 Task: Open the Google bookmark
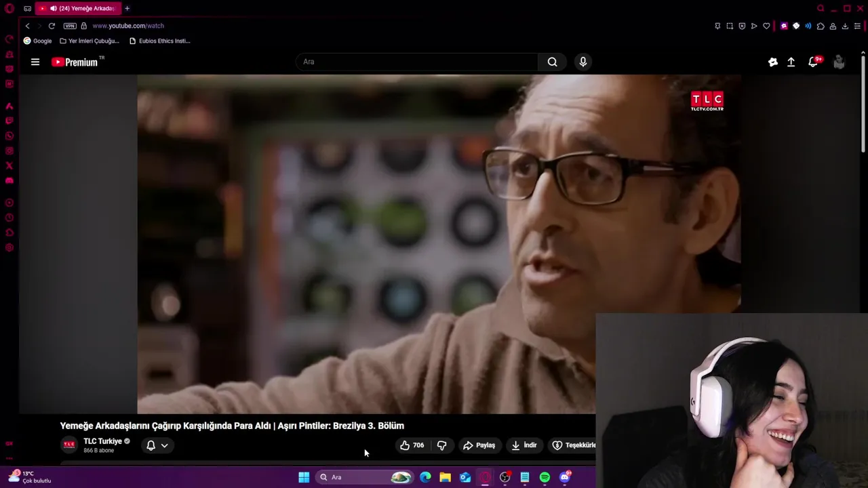[x=37, y=41]
